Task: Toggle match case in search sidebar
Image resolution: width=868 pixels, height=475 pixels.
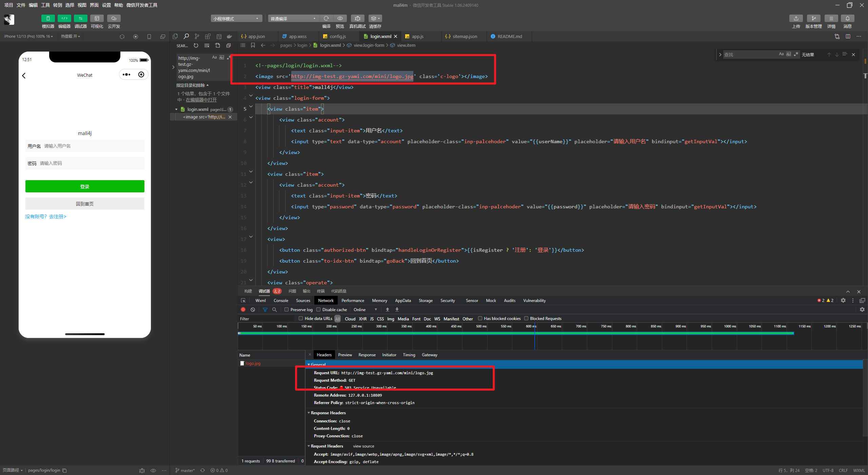Action: tap(214, 57)
